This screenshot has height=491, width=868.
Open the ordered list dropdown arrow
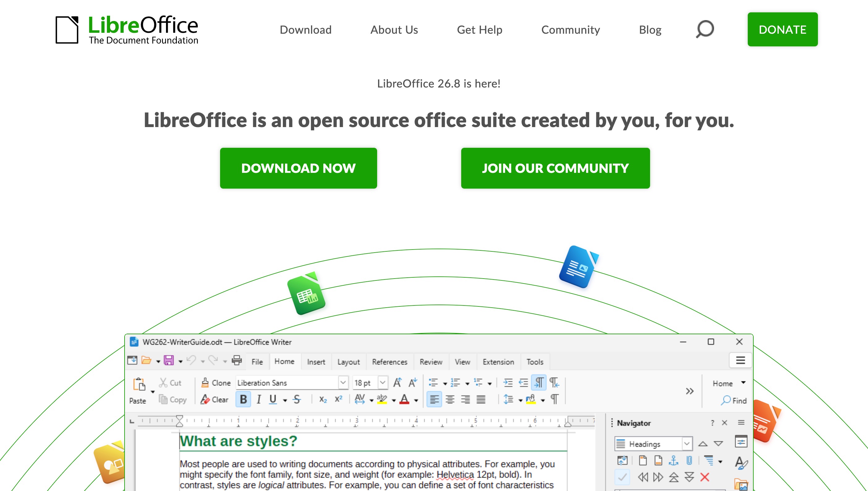[x=467, y=384]
